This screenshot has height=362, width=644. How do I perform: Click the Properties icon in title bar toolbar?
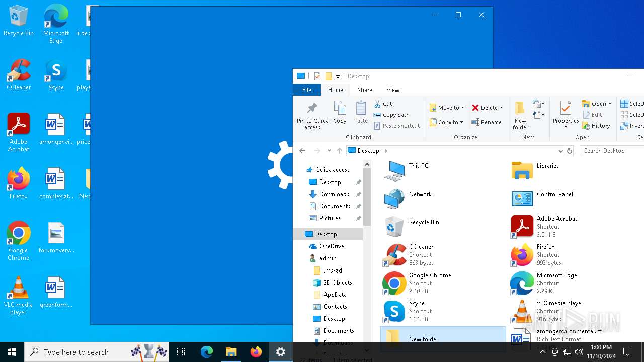pyautogui.click(x=317, y=76)
